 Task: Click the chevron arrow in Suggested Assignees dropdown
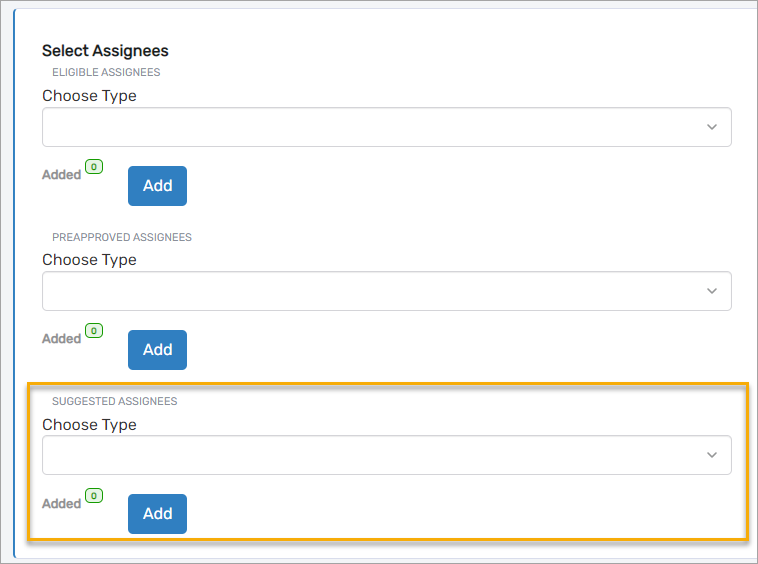(x=712, y=455)
